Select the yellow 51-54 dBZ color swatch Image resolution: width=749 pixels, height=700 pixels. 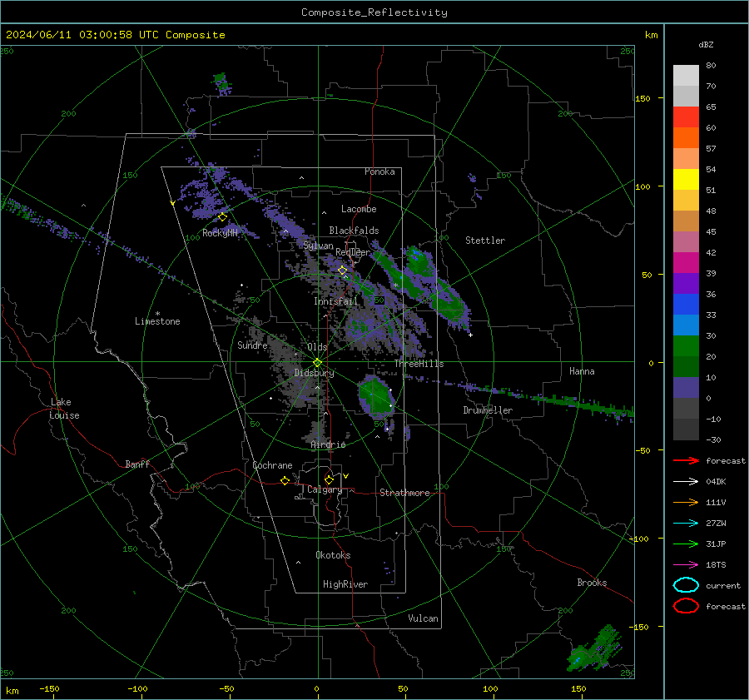click(x=686, y=180)
